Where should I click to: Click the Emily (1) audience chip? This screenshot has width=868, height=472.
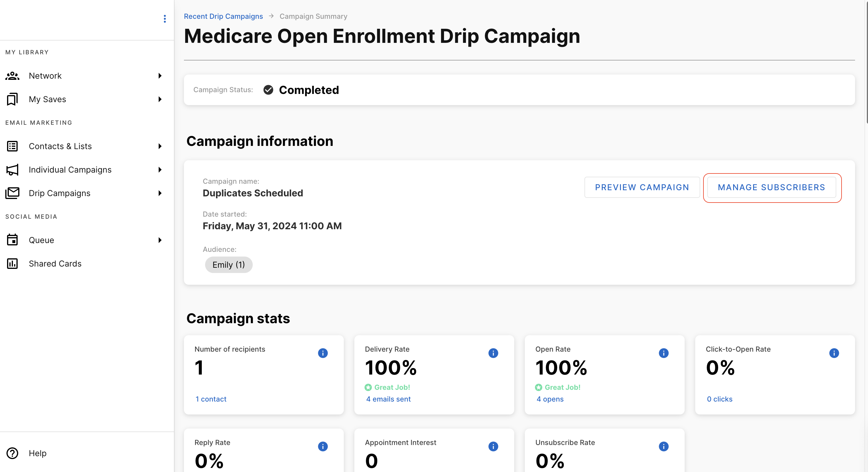pos(228,264)
